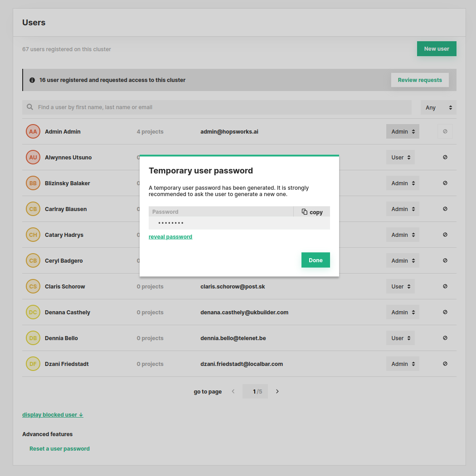This screenshot has width=476, height=476.
Task: Click Reset a user password
Action: (x=59, y=449)
